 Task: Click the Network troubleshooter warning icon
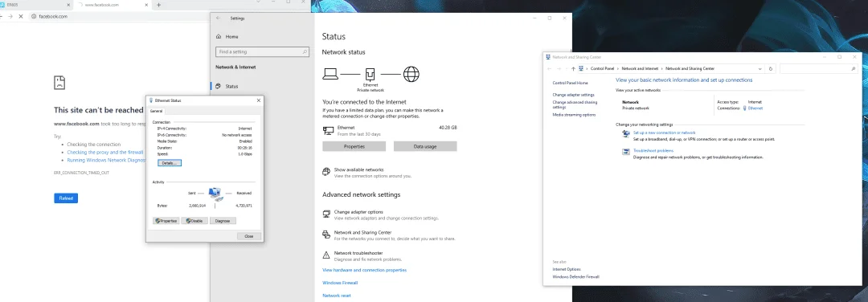(x=326, y=255)
